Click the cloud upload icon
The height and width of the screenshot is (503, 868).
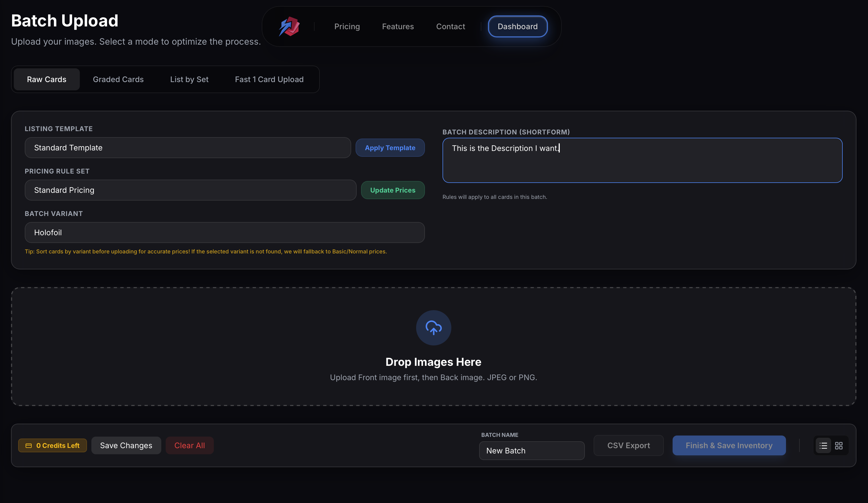pos(433,328)
